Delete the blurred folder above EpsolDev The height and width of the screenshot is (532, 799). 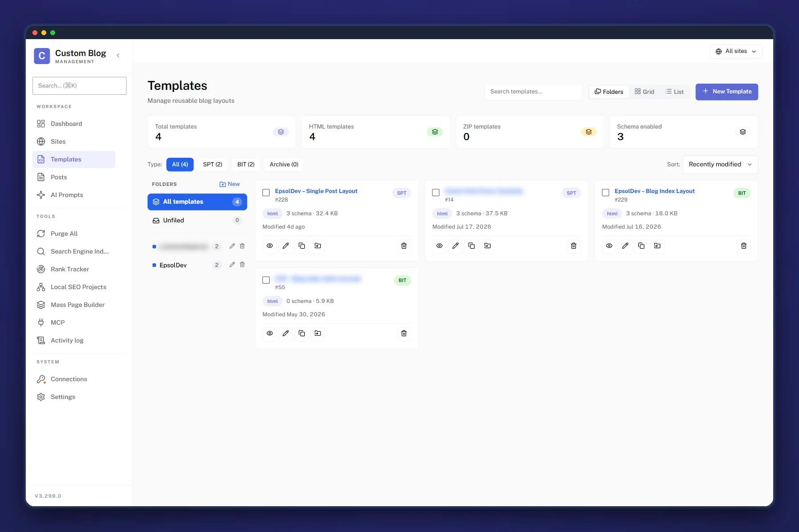point(242,246)
